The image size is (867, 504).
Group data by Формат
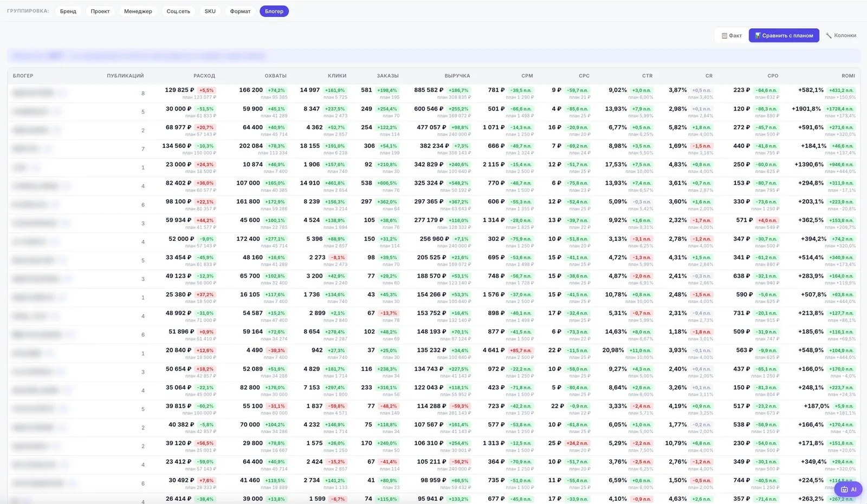point(240,11)
